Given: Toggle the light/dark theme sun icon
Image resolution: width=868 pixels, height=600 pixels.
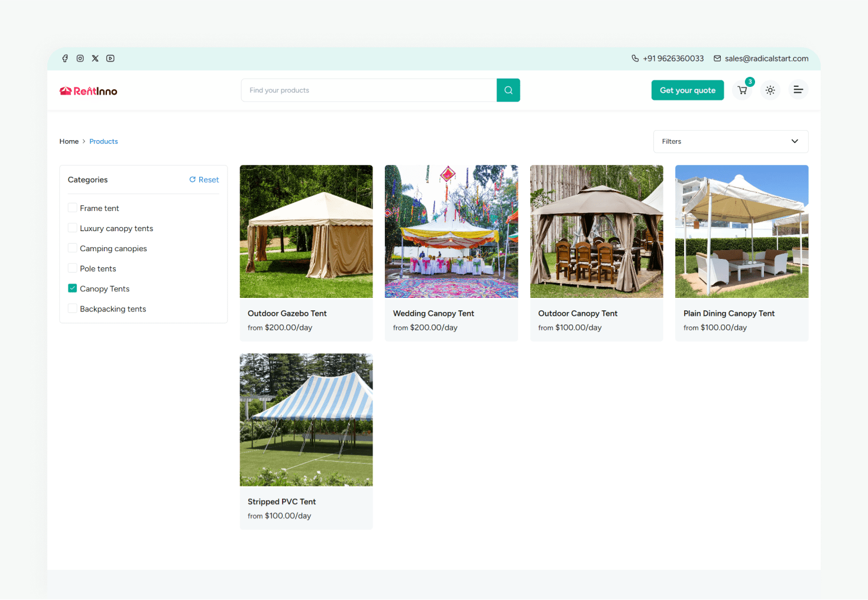Looking at the screenshot, I should tap(770, 90).
